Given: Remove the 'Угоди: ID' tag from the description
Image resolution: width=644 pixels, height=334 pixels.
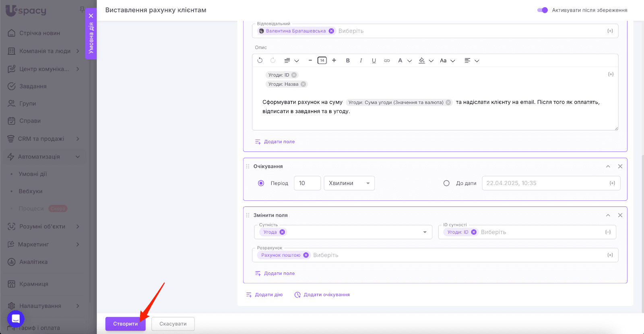Looking at the screenshot, I should pyautogui.click(x=294, y=75).
